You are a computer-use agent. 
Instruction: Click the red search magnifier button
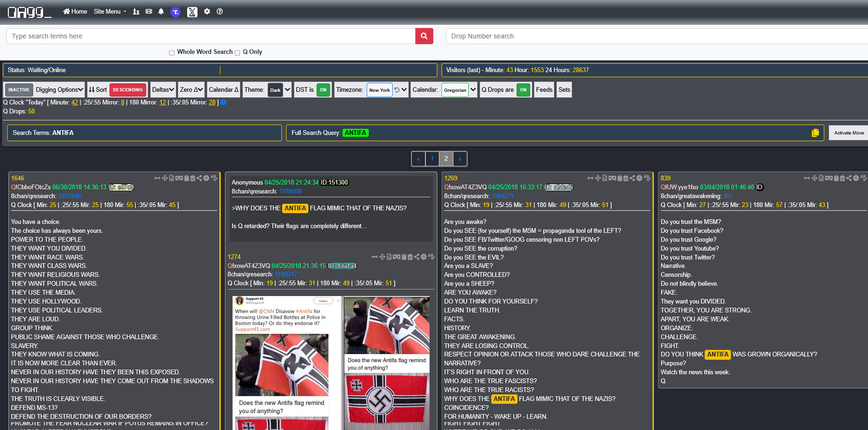pos(424,36)
